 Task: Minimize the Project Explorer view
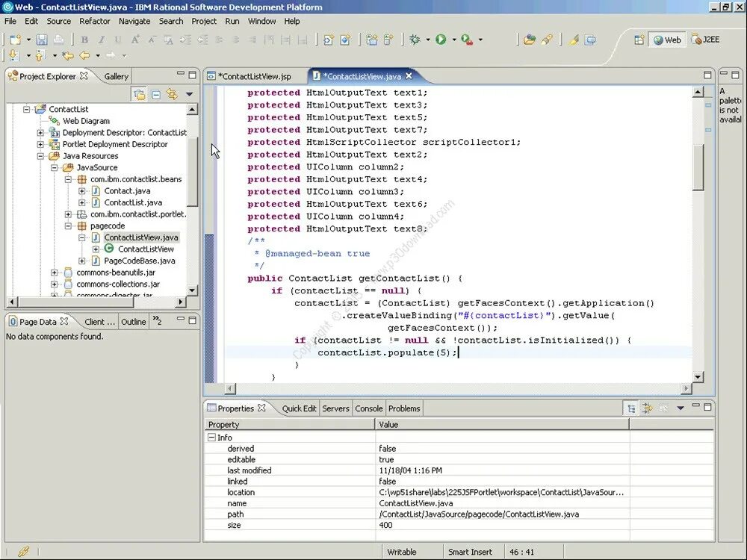coord(181,74)
